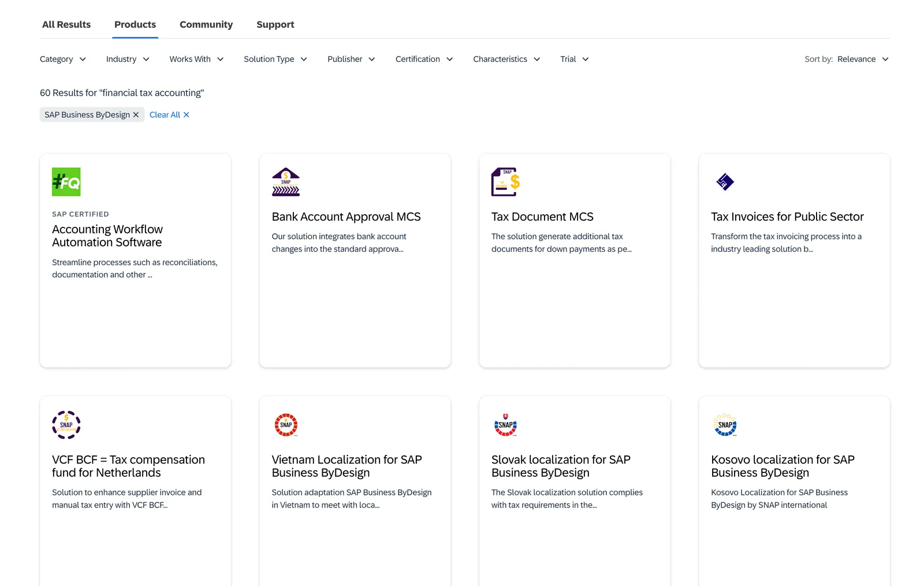The width and height of the screenshot is (924, 586).
Task: Open VCF BCF Tax compensation fund title
Action: coord(128,466)
